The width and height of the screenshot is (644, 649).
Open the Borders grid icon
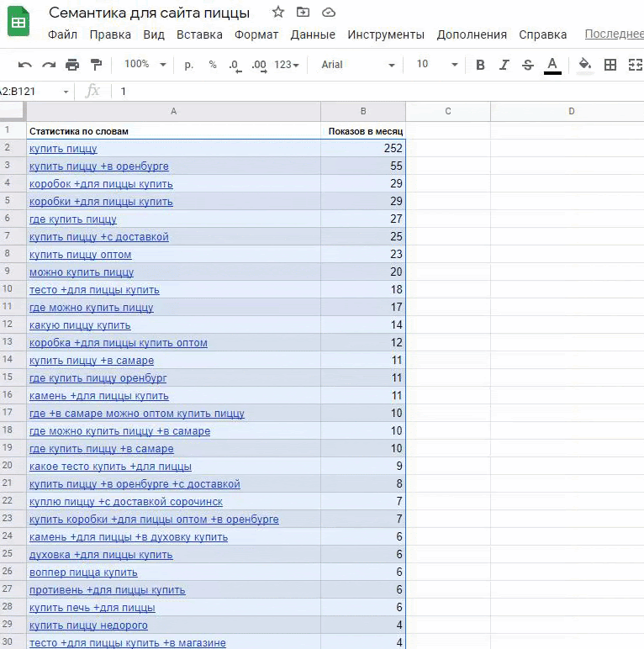point(610,65)
